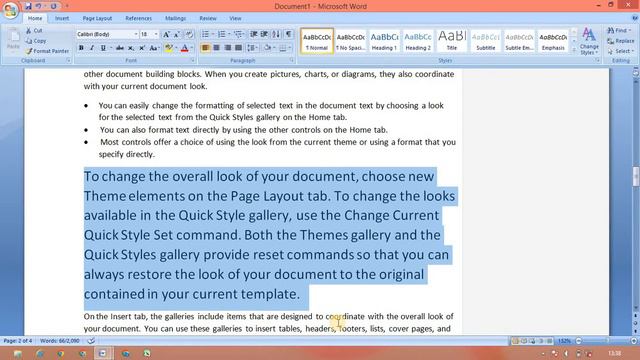Image resolution: width=640 pixels, height=360 pixels.
Task: Apply the Heading 2 style
Action: coord(418,41)
